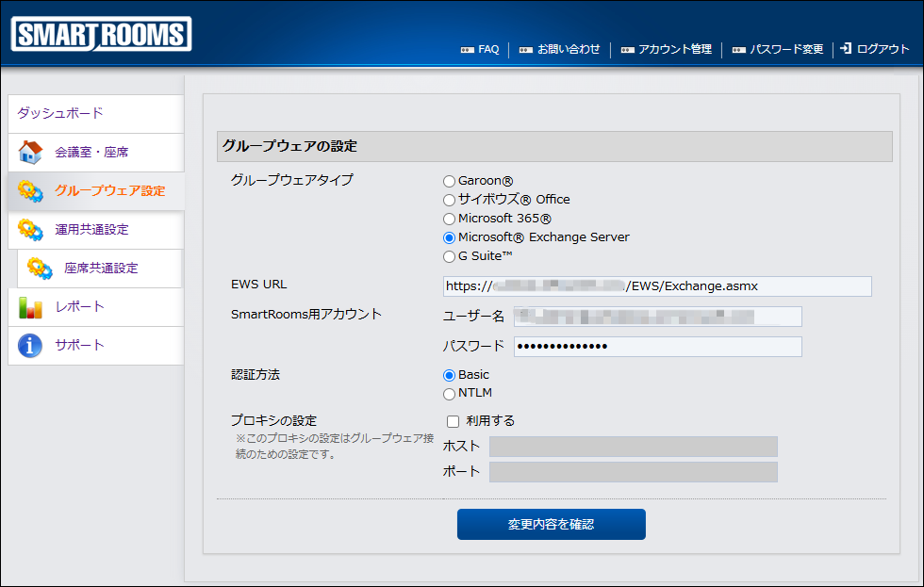Choose the Microsoft 365 radio option
The width and height of the screenshot is (924, 587).
pos(450,219)
